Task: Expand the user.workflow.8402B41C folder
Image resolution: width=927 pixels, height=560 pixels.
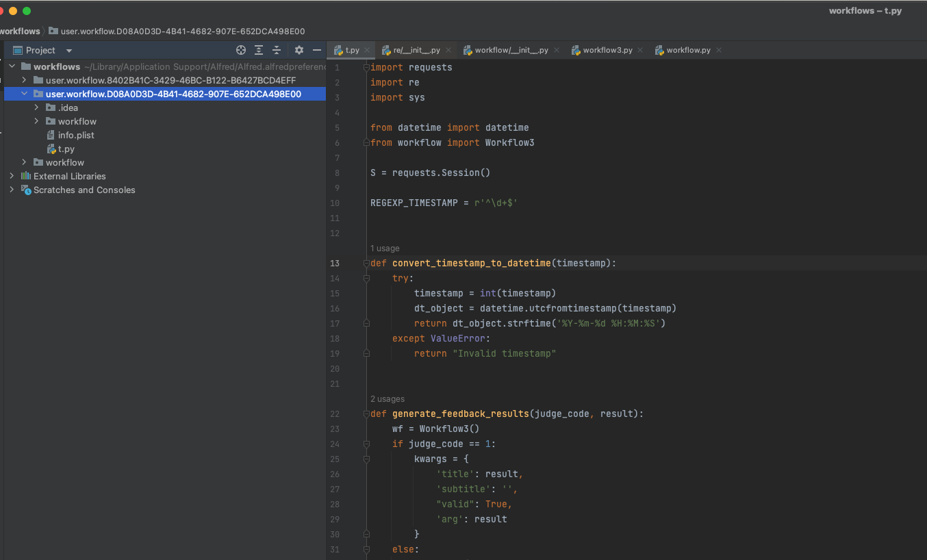Action: point(24,80)
